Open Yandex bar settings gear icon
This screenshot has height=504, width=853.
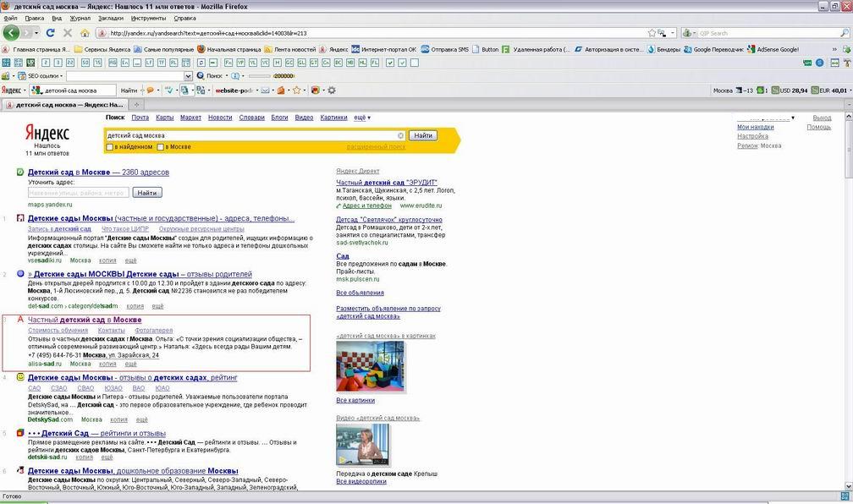[x=332, y=90]
